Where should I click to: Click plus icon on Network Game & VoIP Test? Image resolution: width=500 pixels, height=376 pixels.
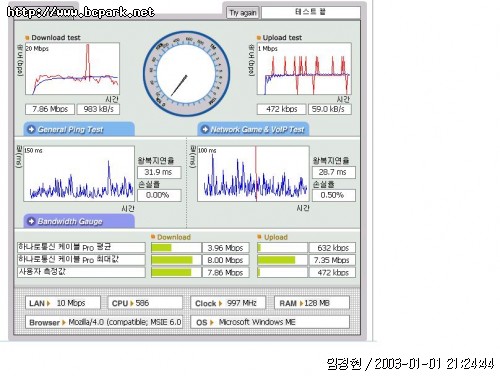coord(205,129)
